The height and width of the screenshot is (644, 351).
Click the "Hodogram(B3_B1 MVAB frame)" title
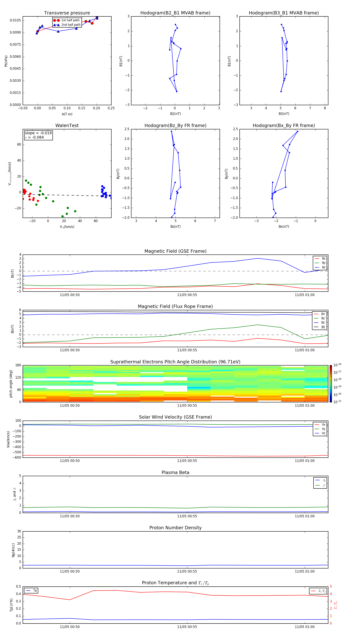tap(284, 13)
